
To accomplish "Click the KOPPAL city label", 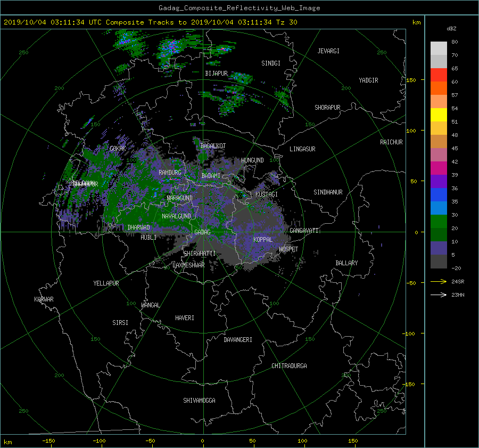I will [x=263, y=240].
